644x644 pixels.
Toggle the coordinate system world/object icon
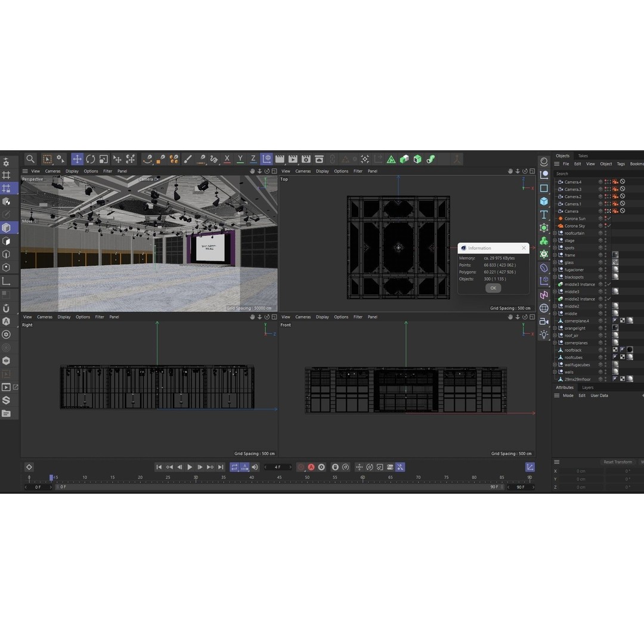pos(267,159)
